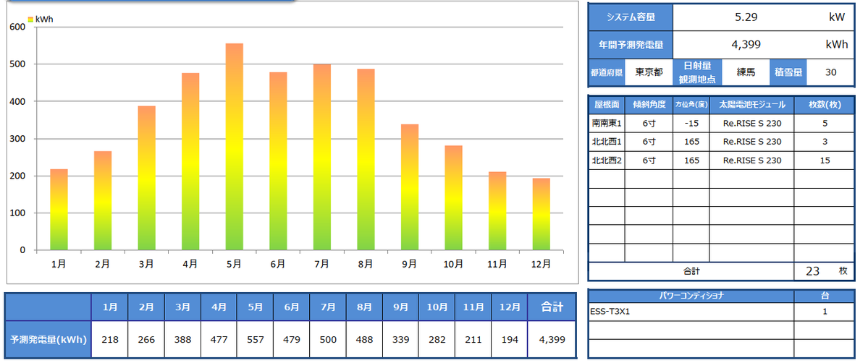Click the 年間予測発電量 header cell
Image resolution: width=868 pixels, height=363 pixels.
click(x=631, y=45)
